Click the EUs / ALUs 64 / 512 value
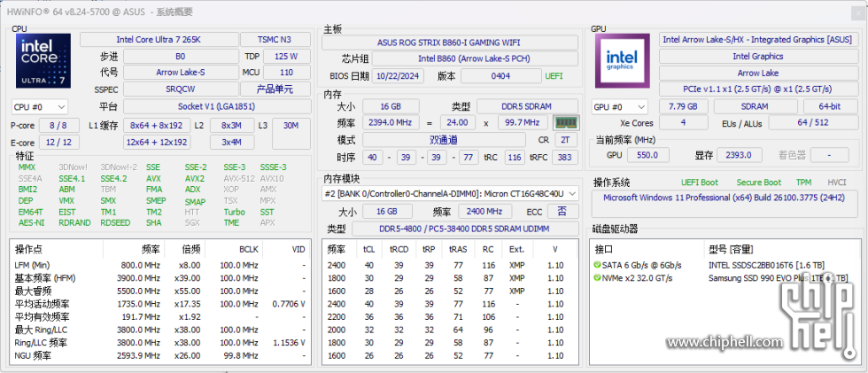The image size is (868, 373). click(813, 123)
